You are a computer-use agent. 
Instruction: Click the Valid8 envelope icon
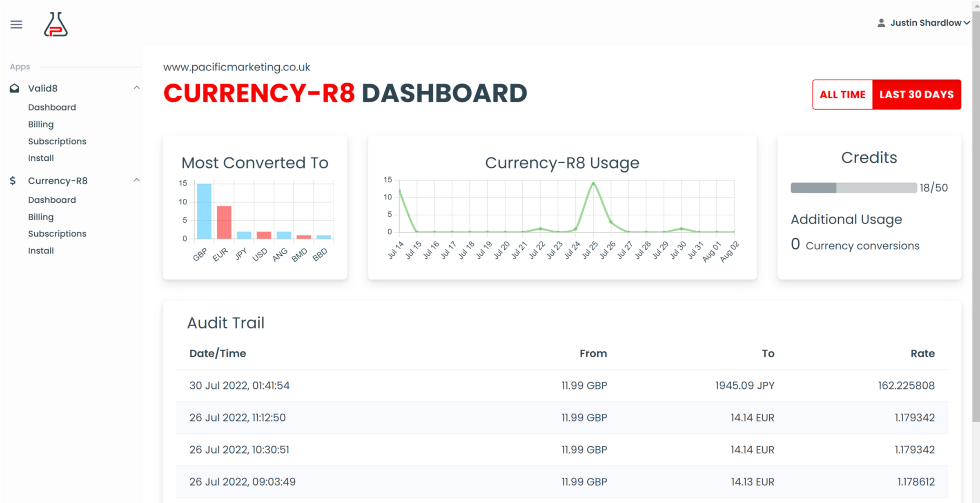click(x=15, y=88)
